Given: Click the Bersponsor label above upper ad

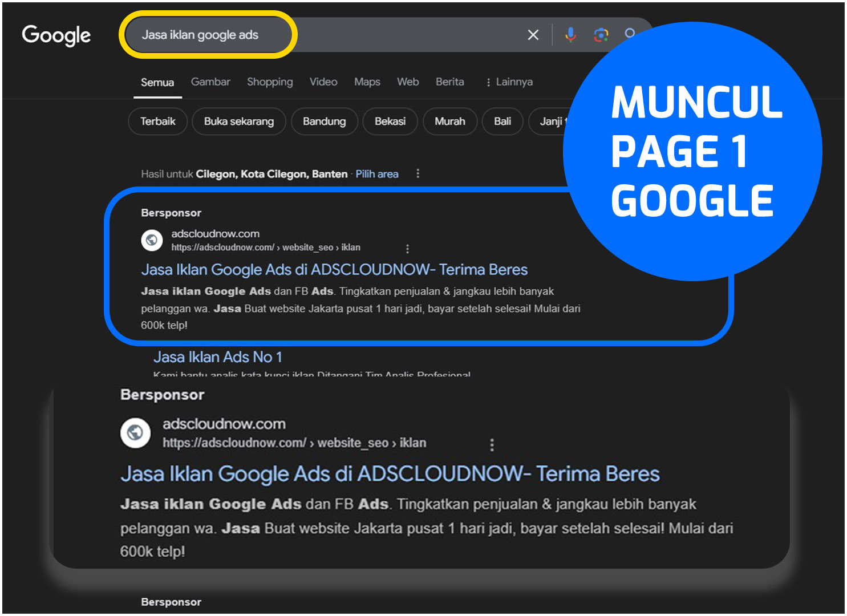Looking at the screenshot, I should 171,213.
